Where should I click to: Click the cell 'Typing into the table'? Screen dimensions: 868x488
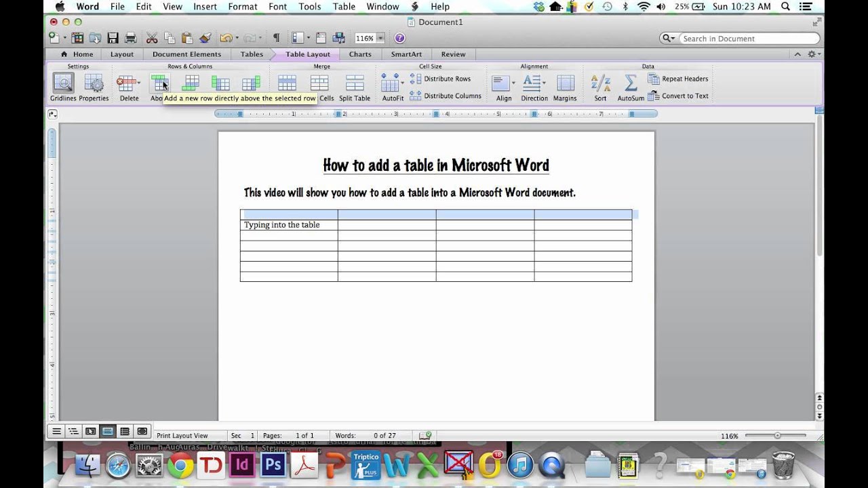[x=289, y=225]
